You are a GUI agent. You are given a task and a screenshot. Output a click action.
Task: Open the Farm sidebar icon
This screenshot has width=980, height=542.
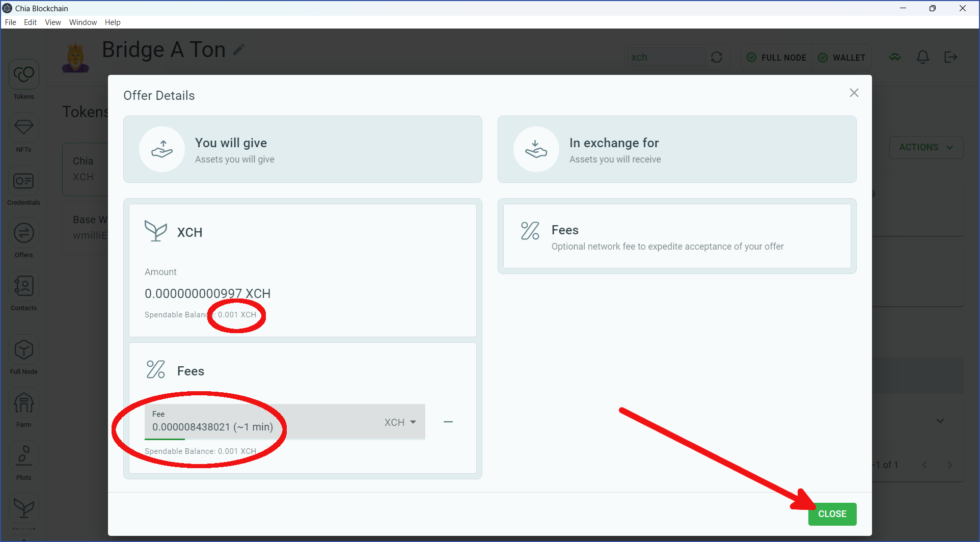(23, 403)
